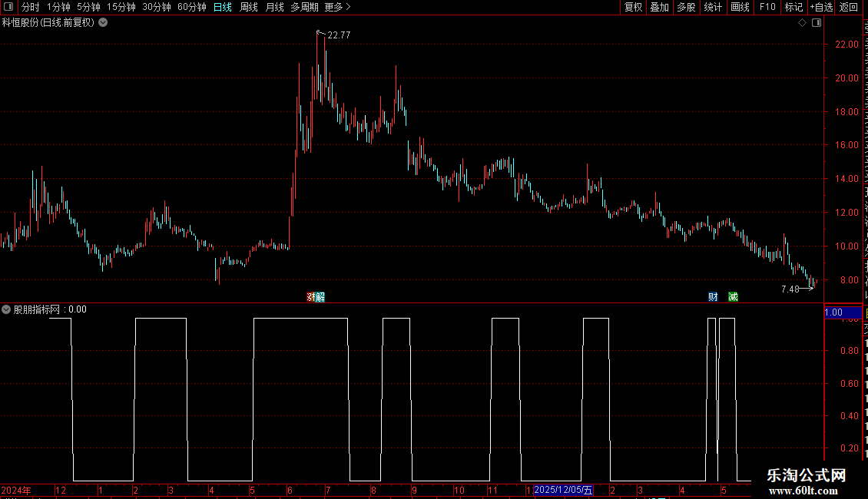Click the 返回 back button

click(x=848, y=7)
